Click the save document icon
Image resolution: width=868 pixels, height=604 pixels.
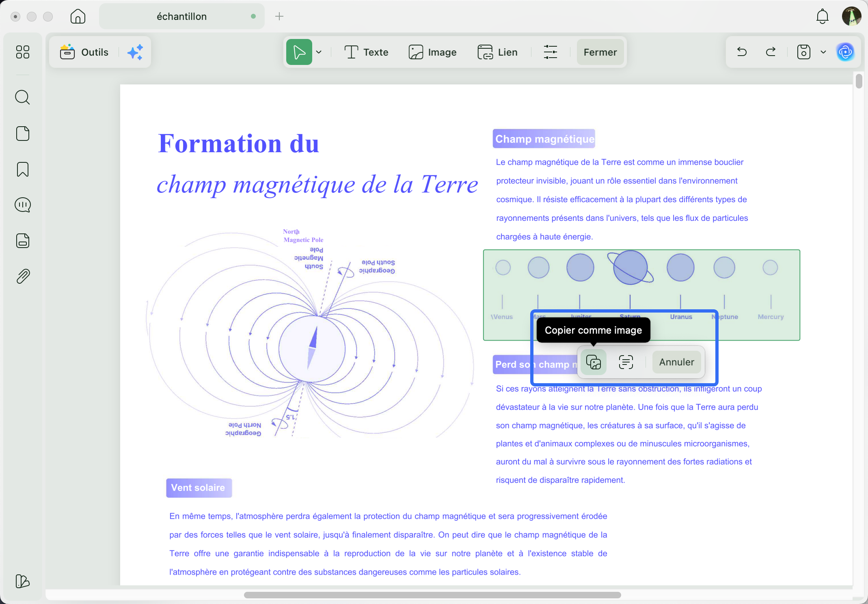[804, 52]
